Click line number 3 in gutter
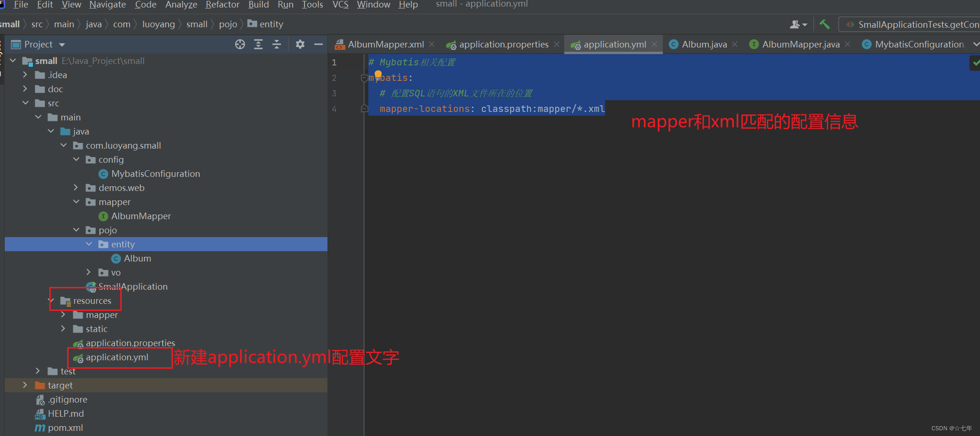This screenshot has height=436, width=980. pyautogui.click(x=334, y=93)
